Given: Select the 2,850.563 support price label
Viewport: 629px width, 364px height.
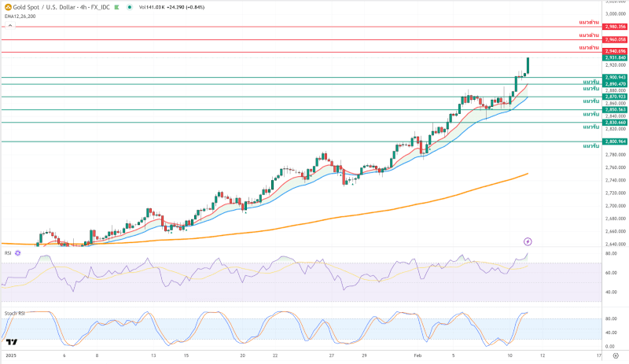Looking at the screenshot, I should (615, 109).
